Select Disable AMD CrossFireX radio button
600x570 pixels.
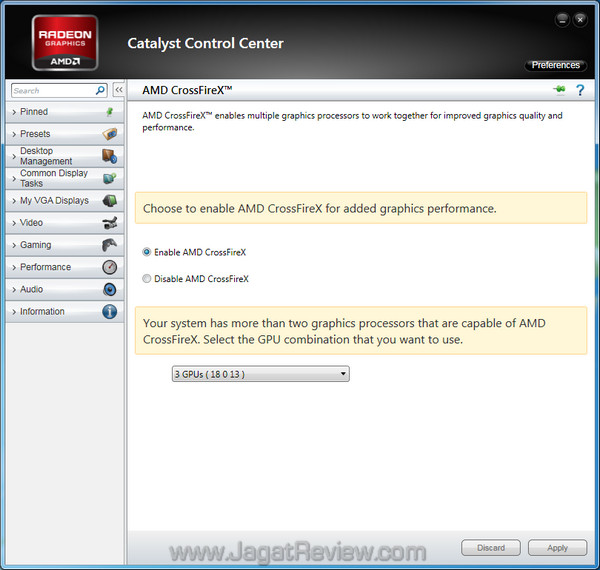point(147,279)
